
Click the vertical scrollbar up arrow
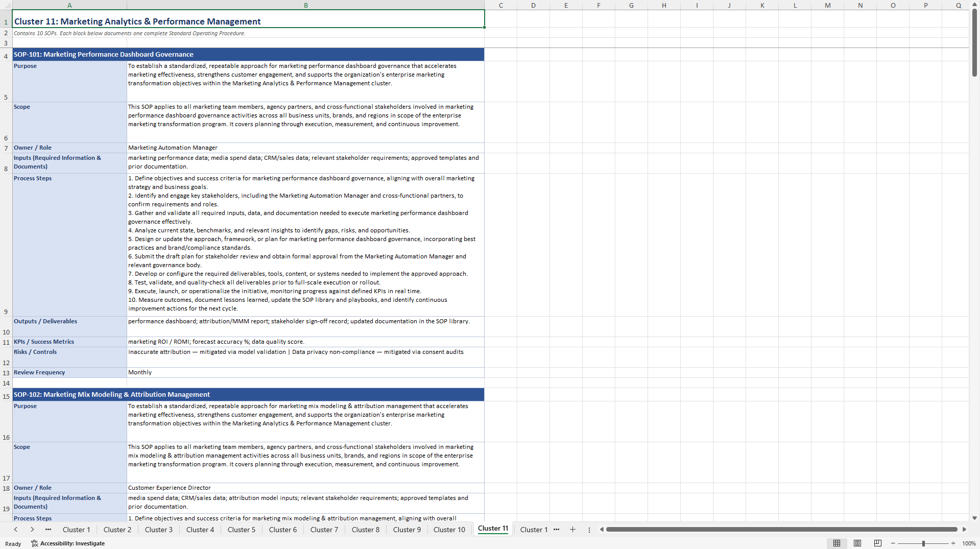[974, 5]
